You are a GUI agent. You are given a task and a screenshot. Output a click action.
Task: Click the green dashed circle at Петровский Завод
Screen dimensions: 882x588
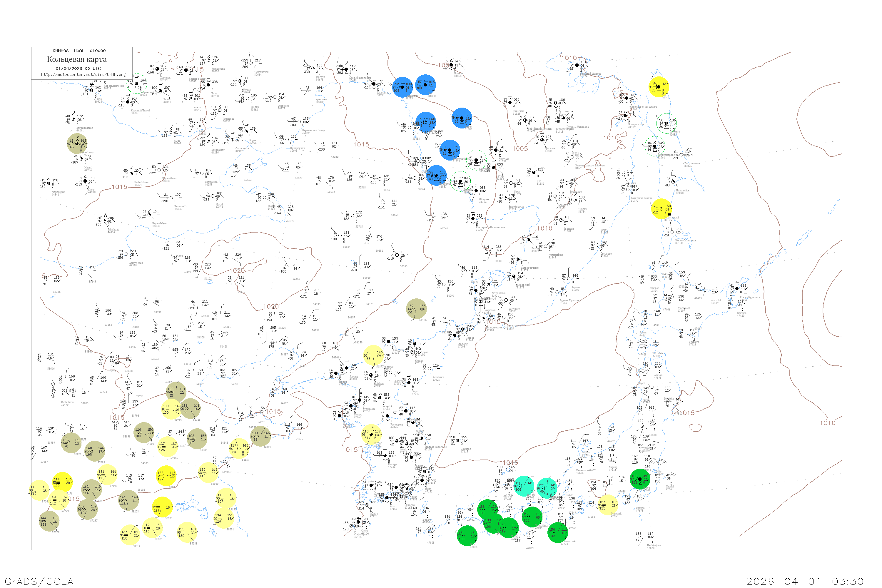point(136,83)
